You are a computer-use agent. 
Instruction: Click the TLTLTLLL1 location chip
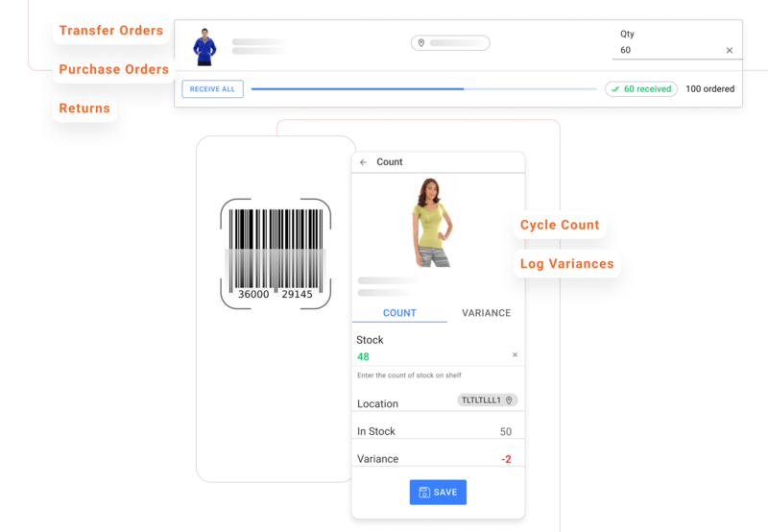click(488, 400)
